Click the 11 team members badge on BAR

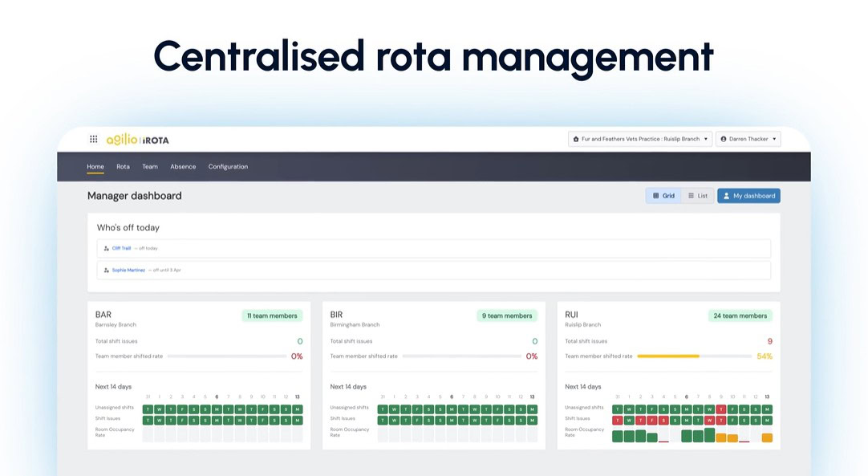(272, 315)
